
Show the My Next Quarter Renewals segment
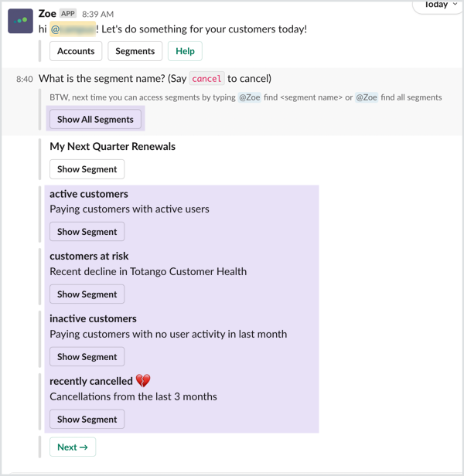pyautogui.click(x=87, y=169)
